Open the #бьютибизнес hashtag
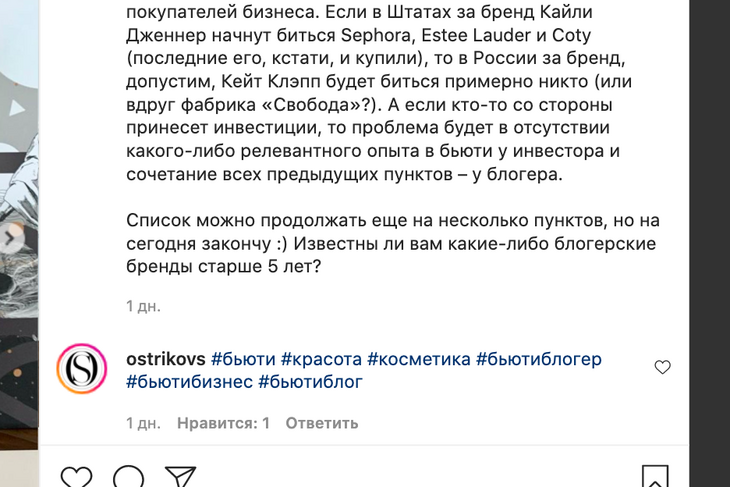This screenshot has width=730, height=487. point(189,382)
